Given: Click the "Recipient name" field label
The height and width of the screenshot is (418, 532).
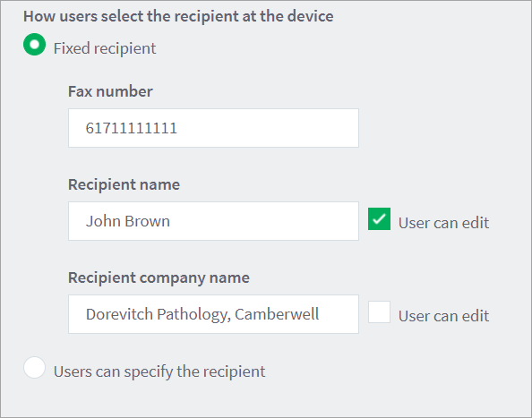Looking at the screenshot, I should (x=124, y=184).
